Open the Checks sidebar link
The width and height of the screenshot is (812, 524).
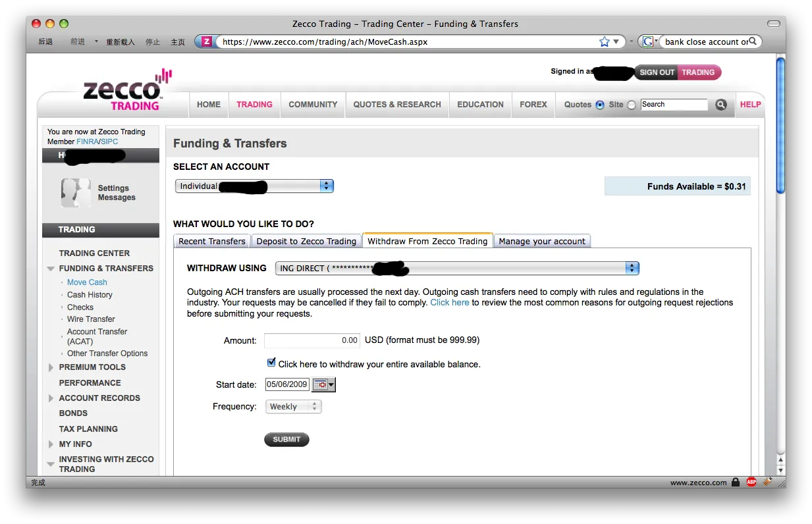[x=80, y=307]
